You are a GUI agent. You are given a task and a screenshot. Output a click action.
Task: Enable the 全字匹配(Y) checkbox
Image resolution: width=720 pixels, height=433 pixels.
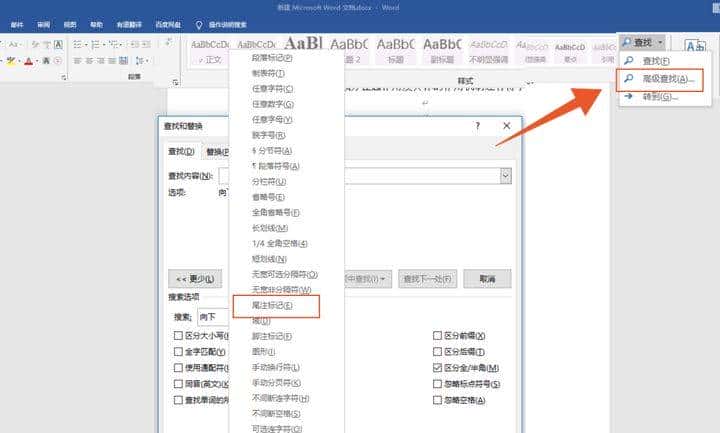pyautogui.click(x=178, y=351)
